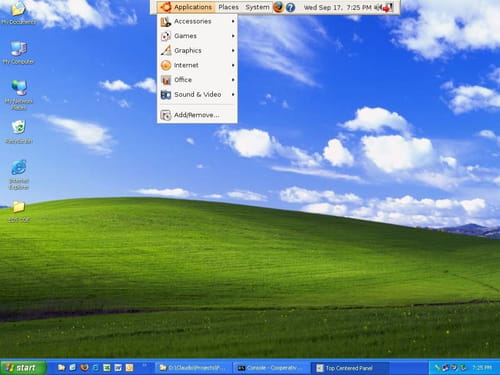Screen dimensions: 500x375
Task: Click the red logout icon on the top panel
Action: pos(388,7)
